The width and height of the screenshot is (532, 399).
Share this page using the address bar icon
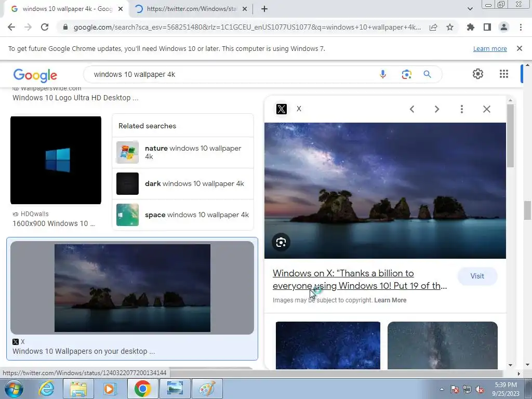pos(433,27)
